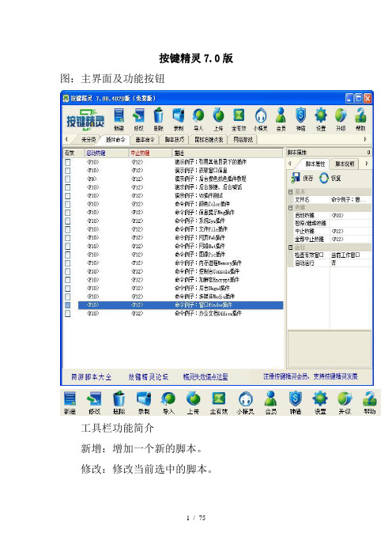The width and height of the screenshot is (392, 555).
Task: Switch to the 插件命令 tab
Action: click(115, 140)
